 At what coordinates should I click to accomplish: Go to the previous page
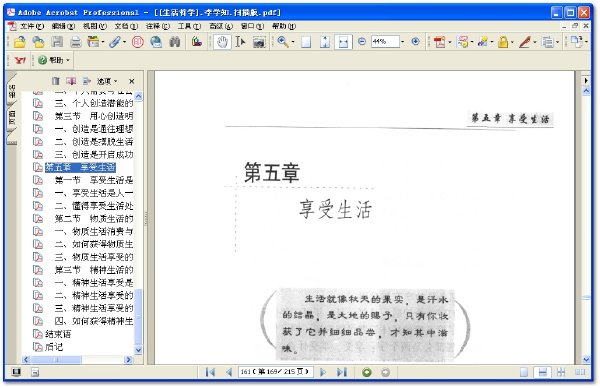[x=229, y=372]
